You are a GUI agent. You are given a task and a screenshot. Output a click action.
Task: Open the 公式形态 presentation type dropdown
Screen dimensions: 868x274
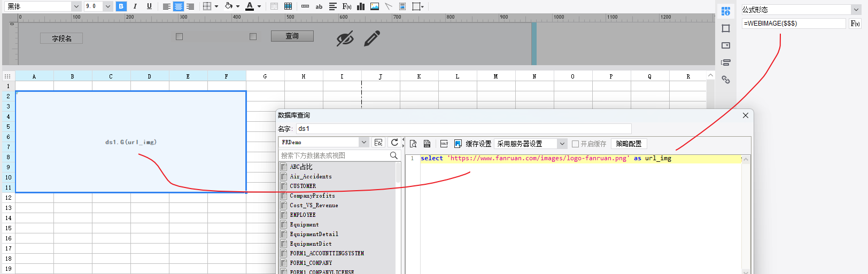[856, 10]
